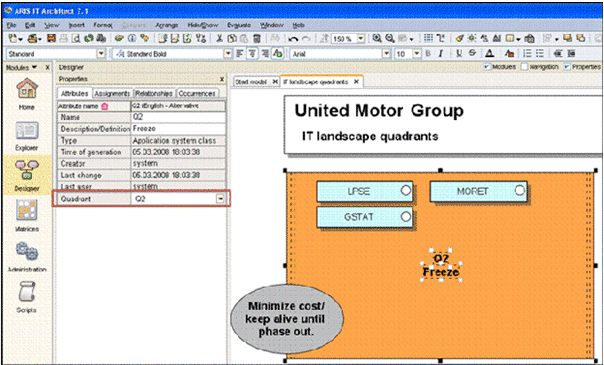Open the Insert menu
This screenshot has height=365, width=604.
[x=76, y=25]
